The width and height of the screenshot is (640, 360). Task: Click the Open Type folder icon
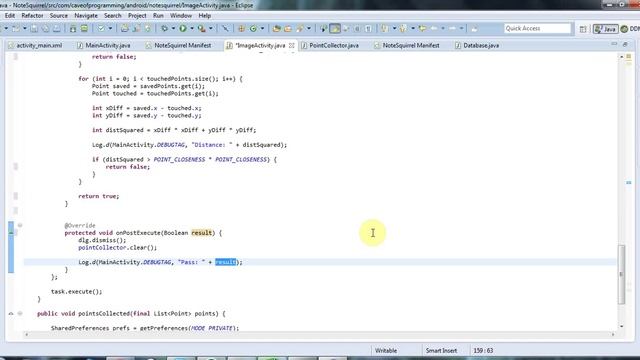(x=277, y=29)
